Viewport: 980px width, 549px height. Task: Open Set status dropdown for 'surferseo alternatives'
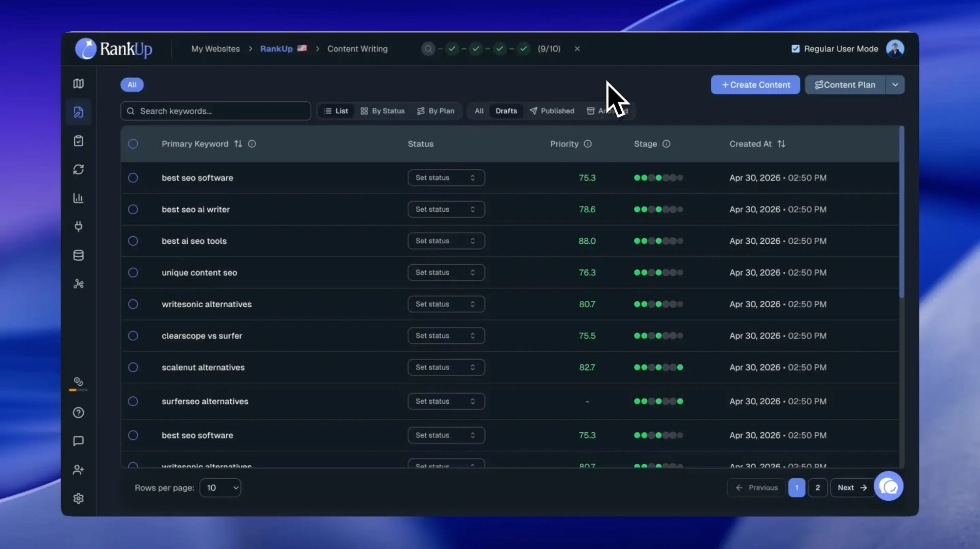446,401
